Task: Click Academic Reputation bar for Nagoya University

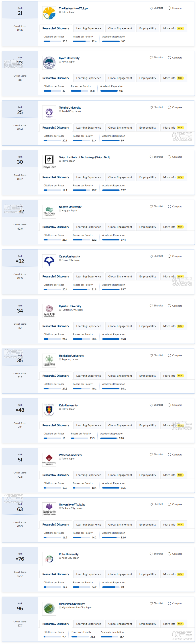Action: pos(111,240)
